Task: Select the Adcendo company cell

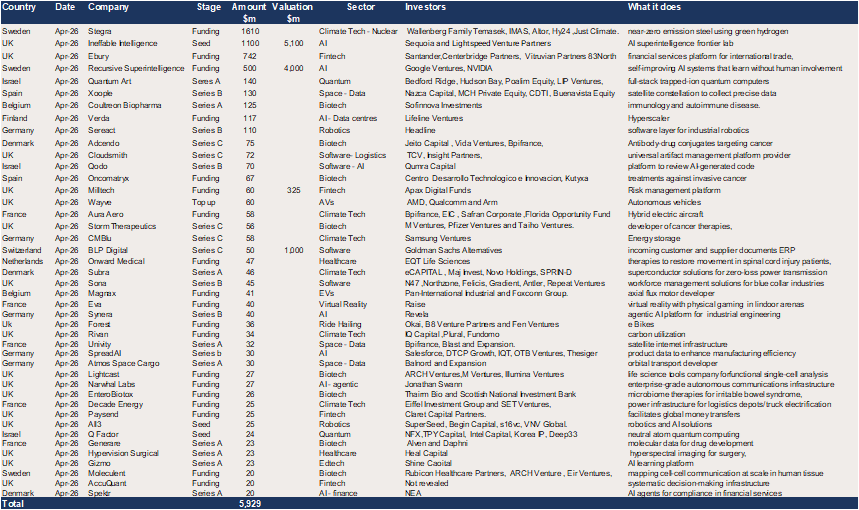Action: pyautogui.click(x=104, y=143)
